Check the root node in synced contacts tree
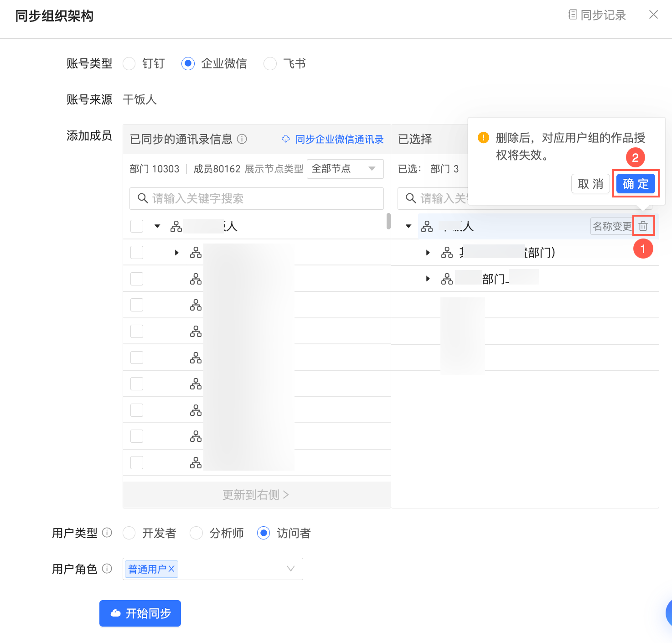The image size is (672, 643). coord(137,226)
